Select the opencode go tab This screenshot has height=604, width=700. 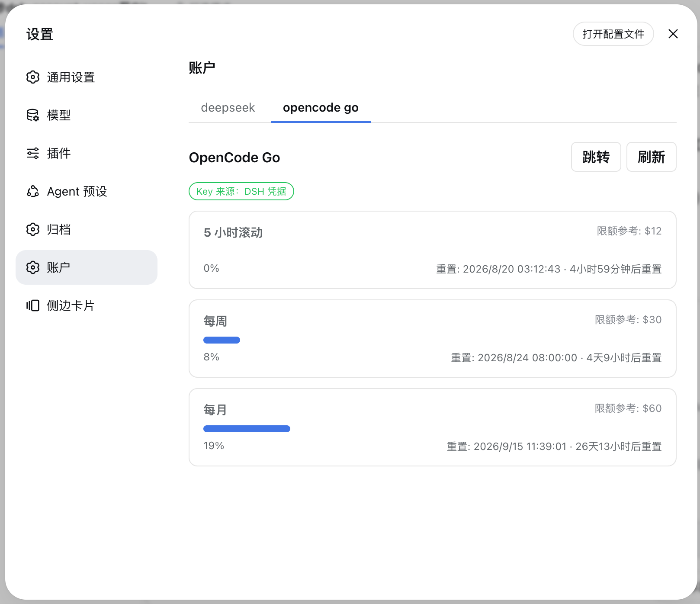pos(321,107)
